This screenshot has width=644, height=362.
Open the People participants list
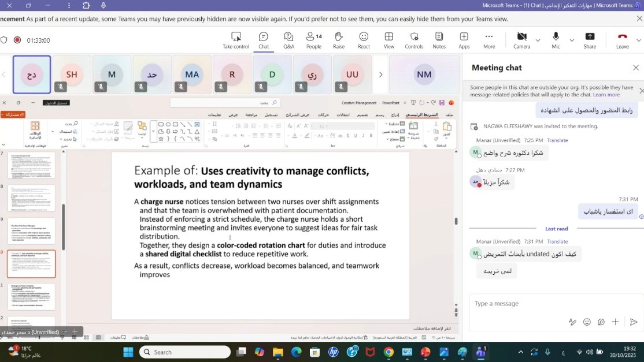(314, 40)
